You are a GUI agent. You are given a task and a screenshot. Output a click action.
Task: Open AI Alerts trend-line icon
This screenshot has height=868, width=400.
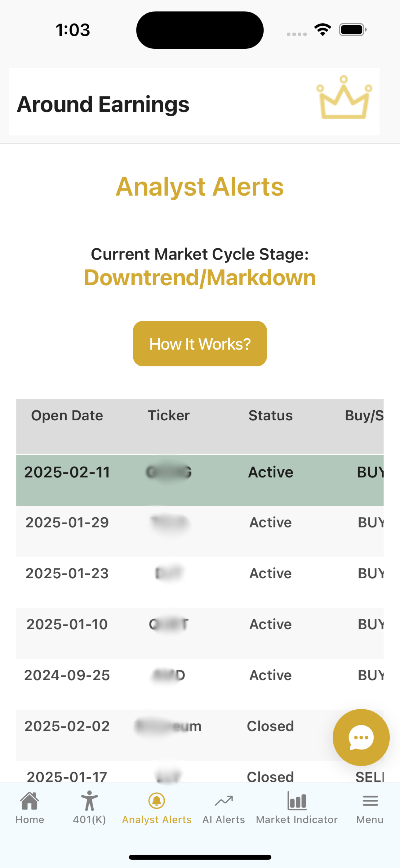pos(224,801)
